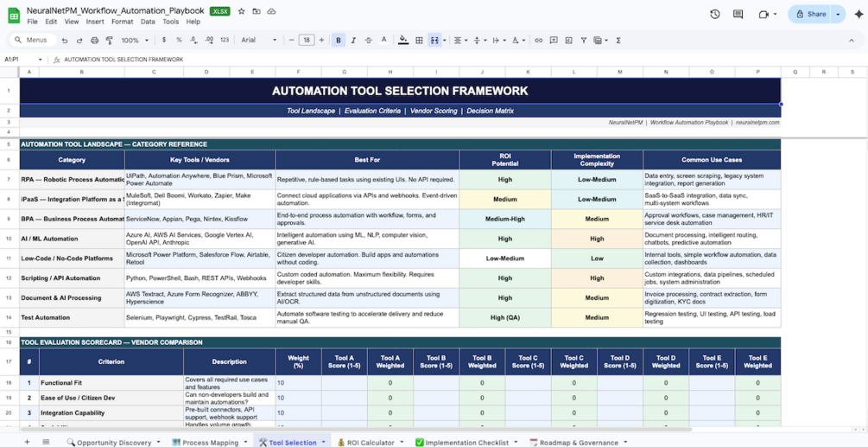Open the Help menu

(x=193, y=22)
